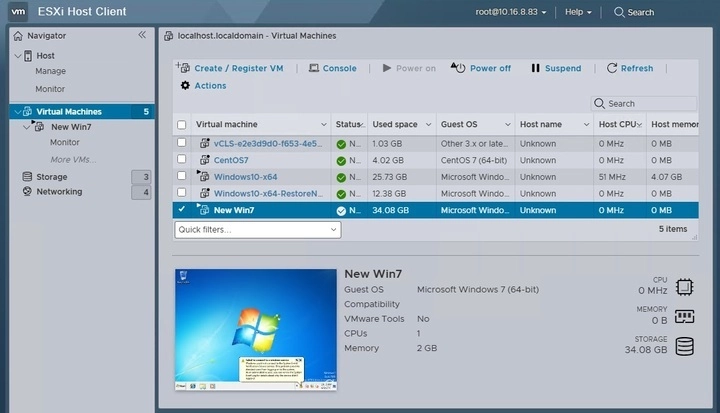Screen dimensions: 720x413
Task: Click the Actions gear icon
Action: (x=185, y=85)
